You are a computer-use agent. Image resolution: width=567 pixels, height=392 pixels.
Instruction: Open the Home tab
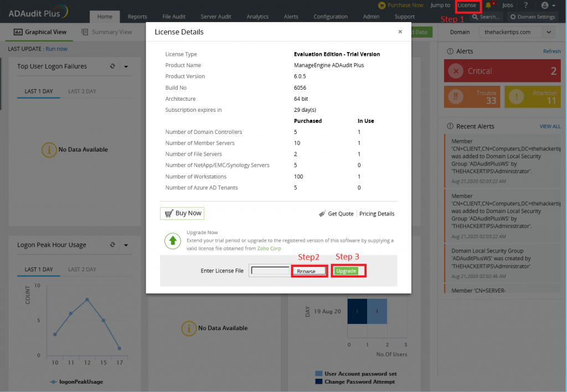[x=105, y=17]
